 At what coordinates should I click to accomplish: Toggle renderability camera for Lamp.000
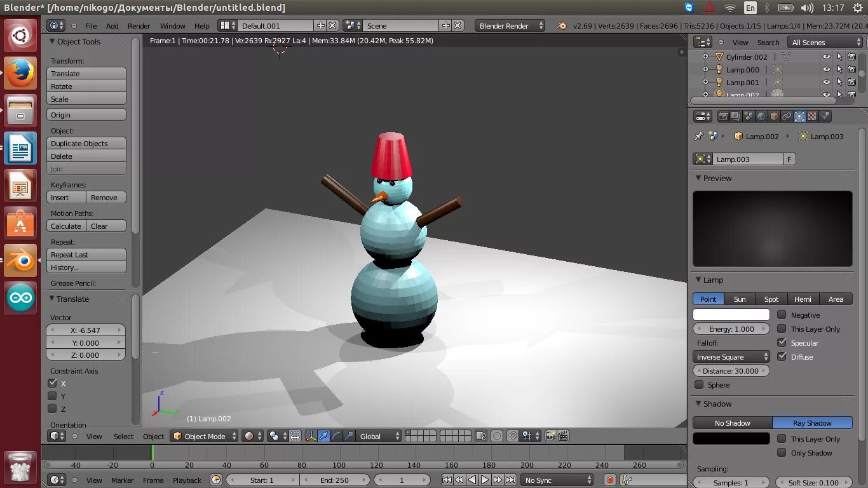[x=851, y=69]
